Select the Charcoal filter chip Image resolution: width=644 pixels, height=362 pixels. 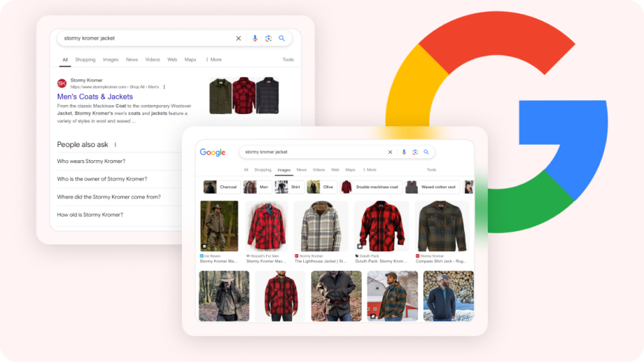click(x=221, y=187)
